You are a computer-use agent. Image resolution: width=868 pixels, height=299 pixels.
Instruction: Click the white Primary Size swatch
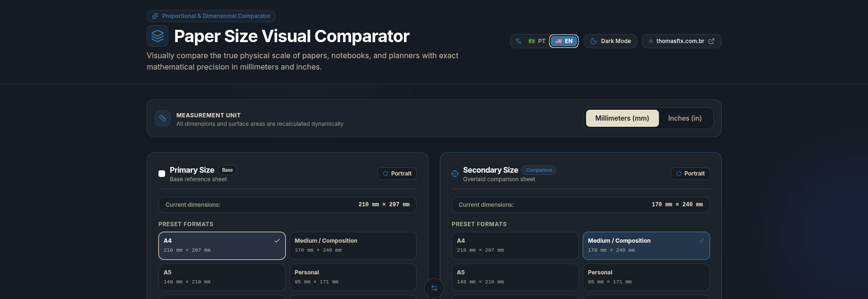162,174
